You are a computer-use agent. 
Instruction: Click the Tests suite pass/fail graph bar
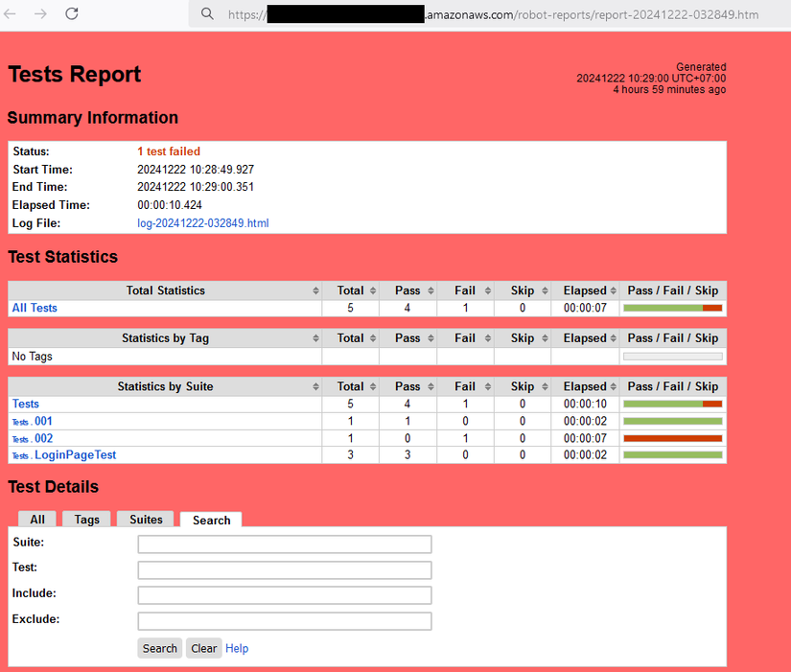pos(672,404)
